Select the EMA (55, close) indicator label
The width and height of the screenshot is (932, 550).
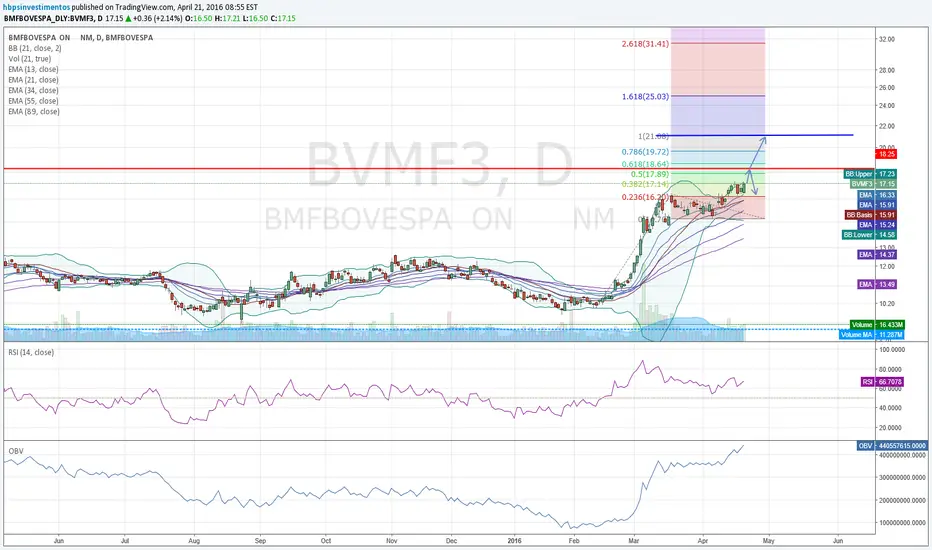(33, 101)
